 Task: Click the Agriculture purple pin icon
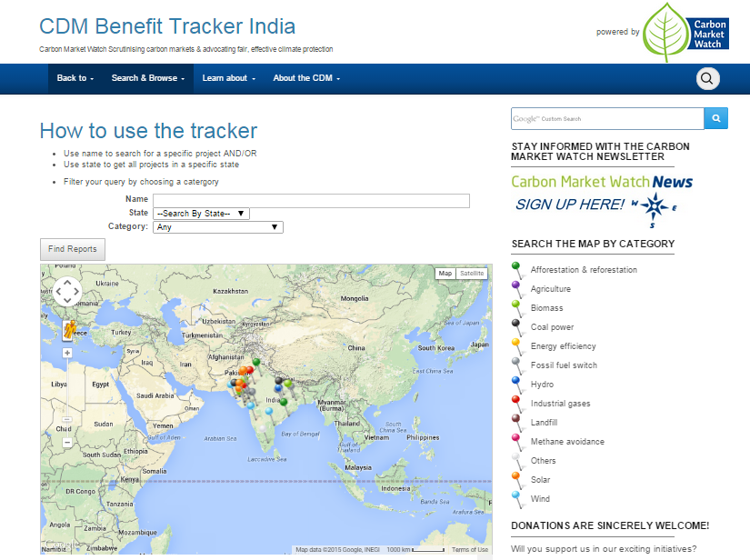click(x=516, y=289)
